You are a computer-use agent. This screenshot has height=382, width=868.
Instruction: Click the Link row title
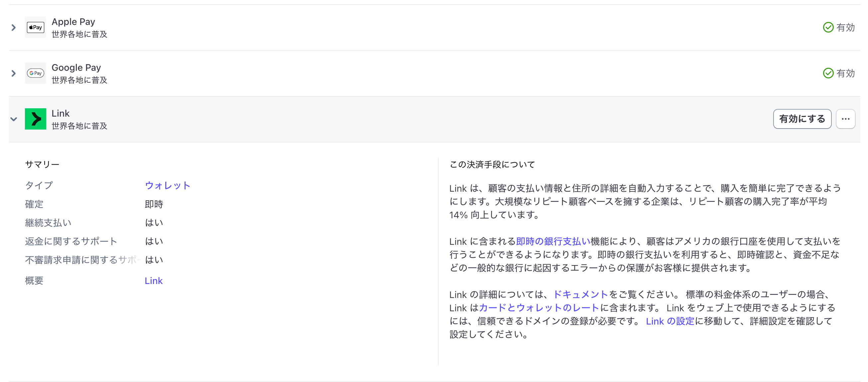pos(61,113)
